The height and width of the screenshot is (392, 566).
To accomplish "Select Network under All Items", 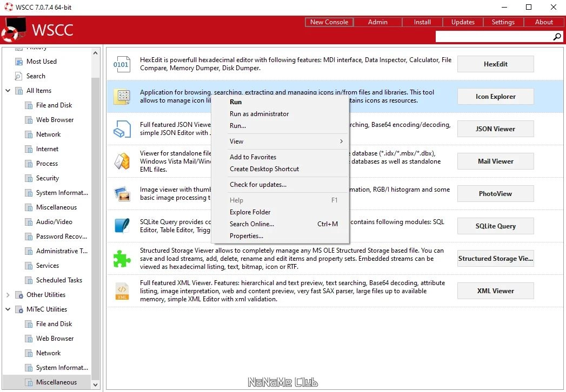I will pyautogui.click(x=48, y=134).
